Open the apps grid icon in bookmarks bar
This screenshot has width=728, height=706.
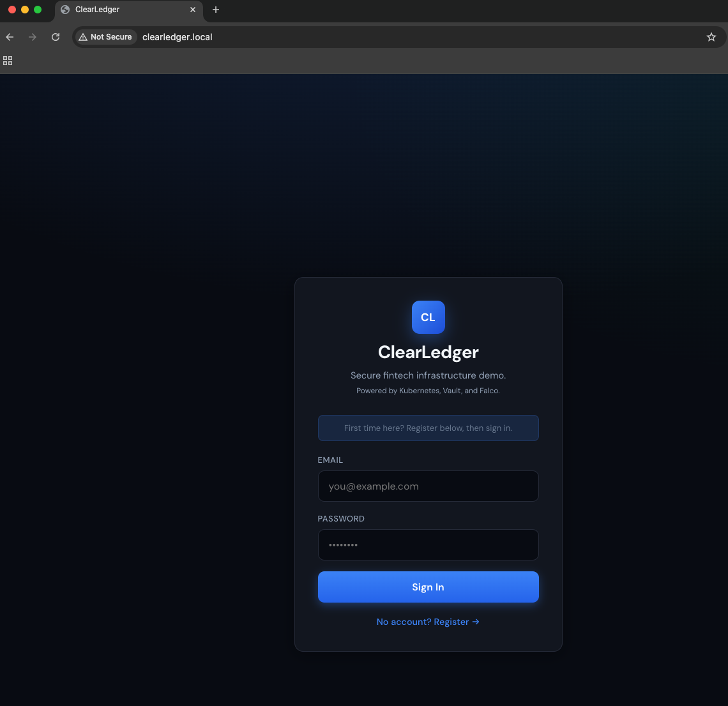8,61
